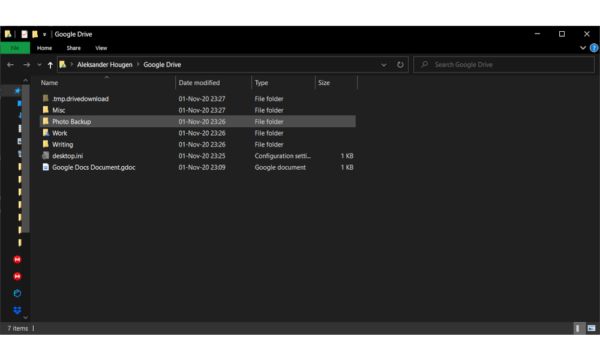Click the Work folder icon
The width and height of the screenshot is (600, 360).
pos(46,133)
